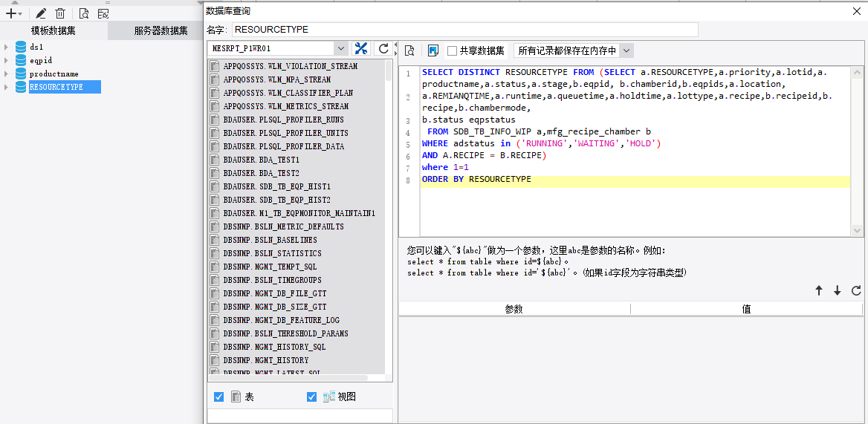Select table DBSNMP.MGMT_HISTORY_SQL
This screenshot has height=424, width=868.
[274, 348]
